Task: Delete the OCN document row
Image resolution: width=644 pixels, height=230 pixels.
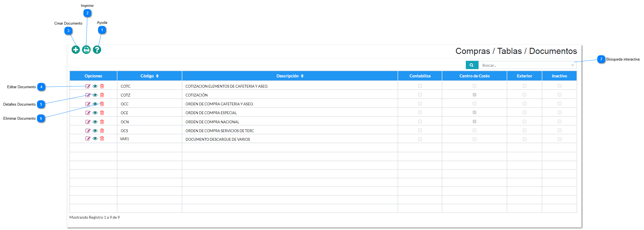Action: pyautogui.click(x=102, y=122)
